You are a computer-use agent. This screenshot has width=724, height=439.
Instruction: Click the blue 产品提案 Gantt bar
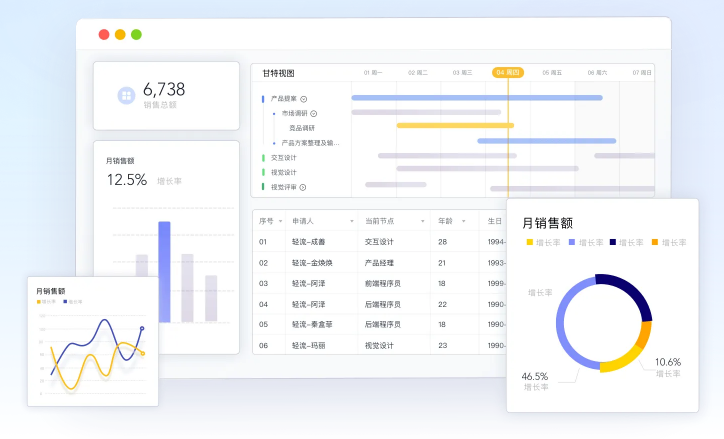(x=476, y=98)
